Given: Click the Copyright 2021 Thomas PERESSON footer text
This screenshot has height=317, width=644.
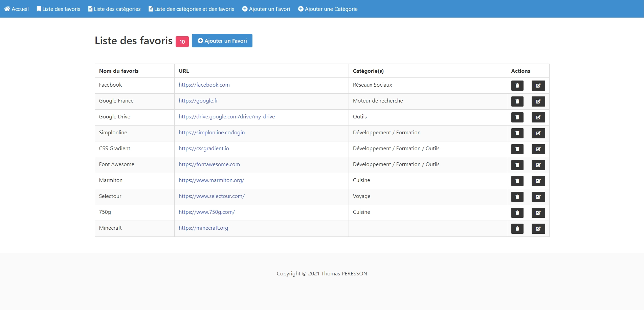Looking at the screenshot, I should coord(322,274).
